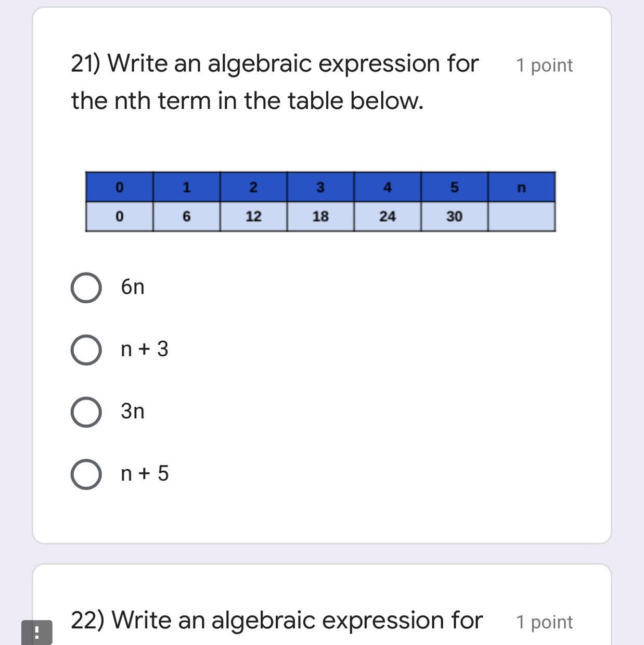The width and height of the screenshot is (644, 645).
Task: Click the n + 3 label text
Action: [x=145, y=349]
